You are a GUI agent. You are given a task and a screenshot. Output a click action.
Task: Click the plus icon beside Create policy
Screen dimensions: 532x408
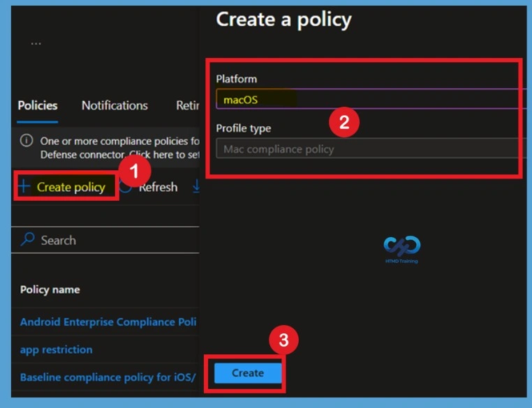24,186
